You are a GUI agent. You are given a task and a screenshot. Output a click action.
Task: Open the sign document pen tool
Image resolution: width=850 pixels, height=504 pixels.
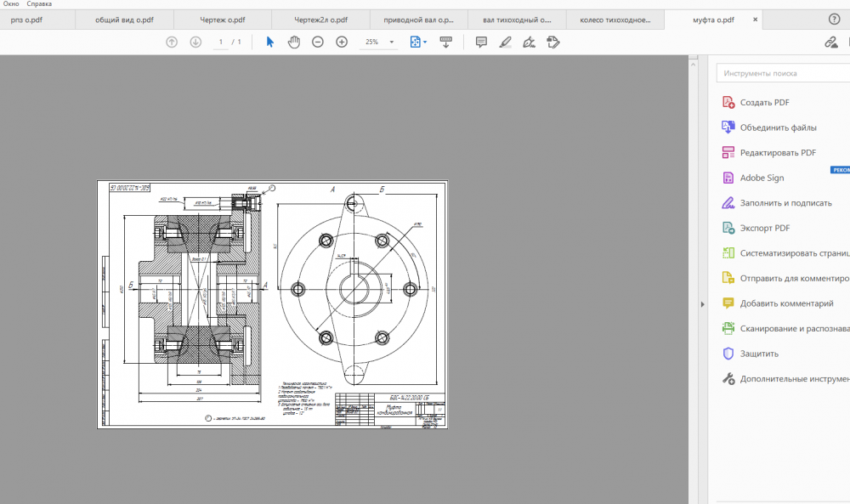tap(529, 42)
